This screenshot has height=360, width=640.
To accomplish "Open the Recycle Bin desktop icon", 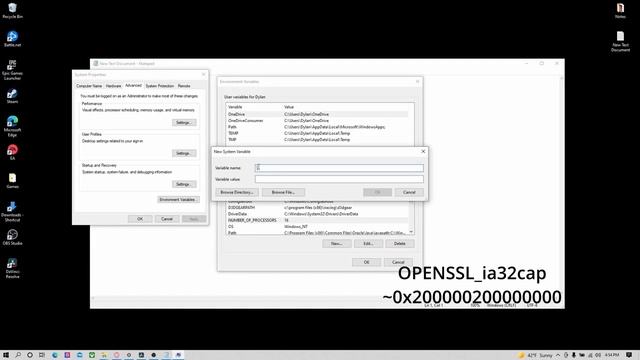I will [x=12, y=11].
